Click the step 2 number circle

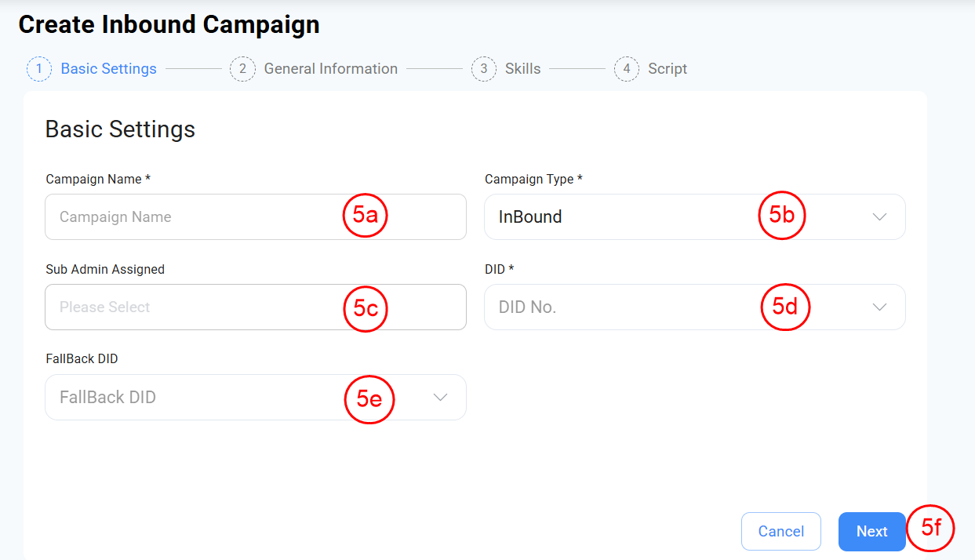[242, 69]
